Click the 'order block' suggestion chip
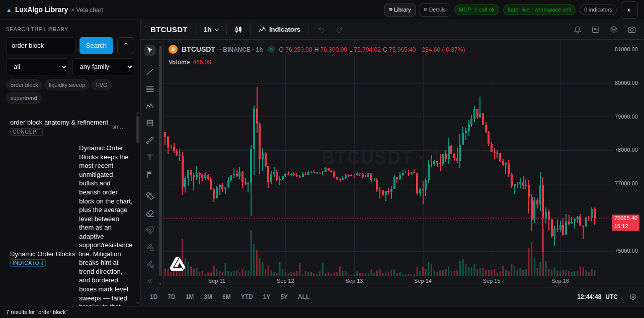This screenshot has width=644, height=318. pyautogui.click(x=24, y=85)
